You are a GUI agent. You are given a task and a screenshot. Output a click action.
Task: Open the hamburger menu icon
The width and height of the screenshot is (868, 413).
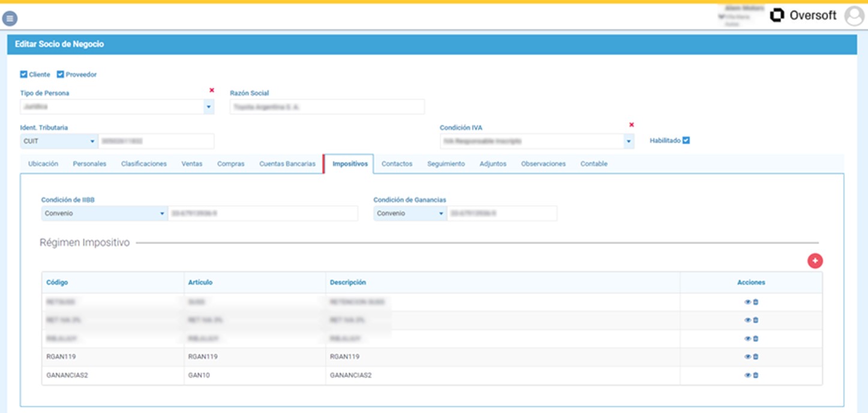pos(10,19)
